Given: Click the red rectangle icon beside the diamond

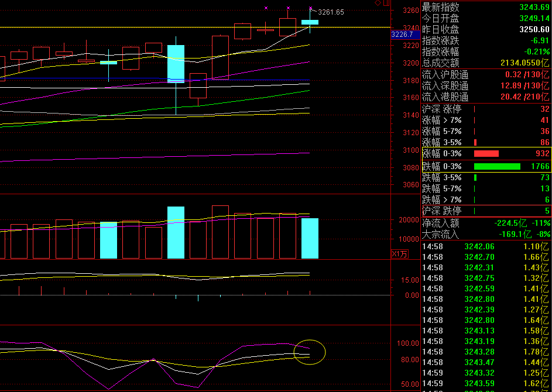Looking at the screenshot, I should (x=386, y=3).
